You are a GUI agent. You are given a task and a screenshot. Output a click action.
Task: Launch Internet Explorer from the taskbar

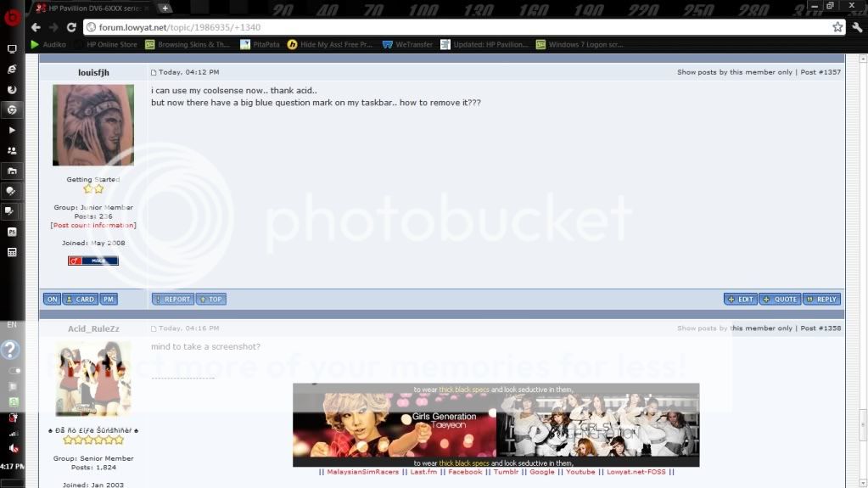coord(12,69)
